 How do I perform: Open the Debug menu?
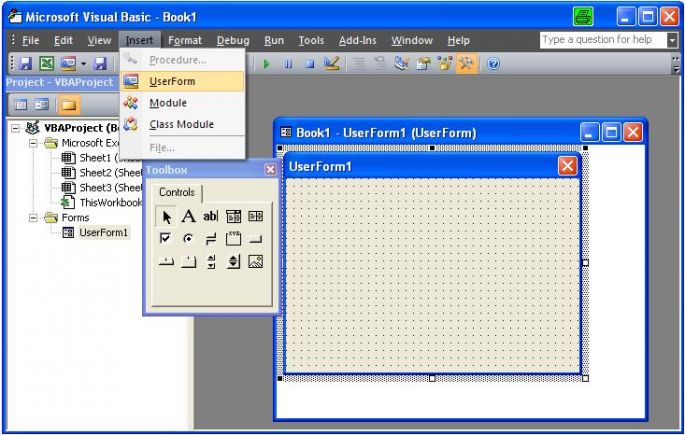(233, 41)
